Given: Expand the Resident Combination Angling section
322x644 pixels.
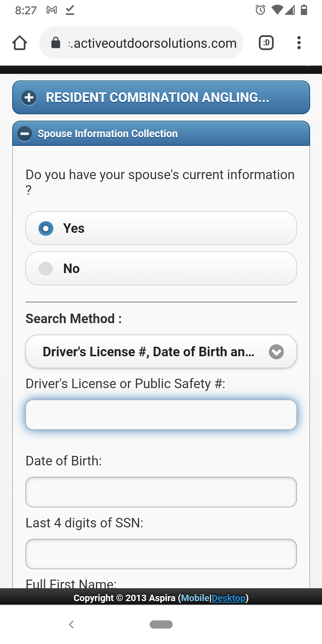Looking at the screenshot, I should (161, 97).
